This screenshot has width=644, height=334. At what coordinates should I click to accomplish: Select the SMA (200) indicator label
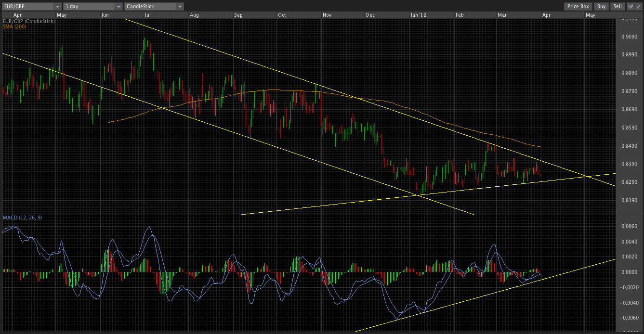pos(14,26)
